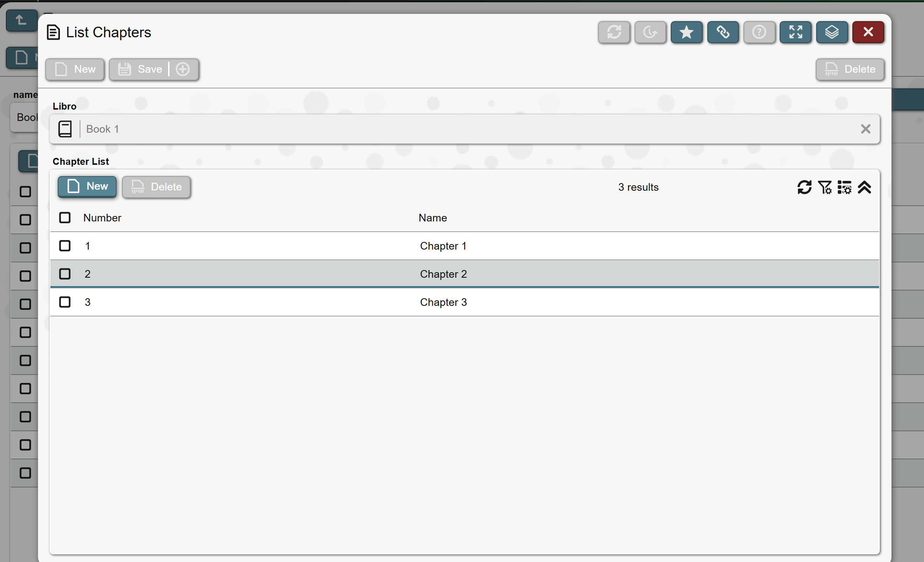Click the book icon in Libro field
The width and height of the screenshot is (924, 562).
click(65, 129)
